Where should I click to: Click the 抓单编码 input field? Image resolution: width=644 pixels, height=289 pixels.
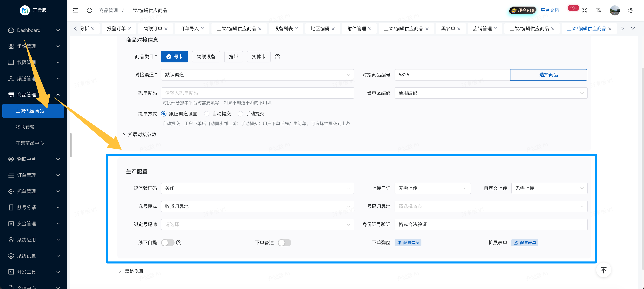click(x=257, y=93)
